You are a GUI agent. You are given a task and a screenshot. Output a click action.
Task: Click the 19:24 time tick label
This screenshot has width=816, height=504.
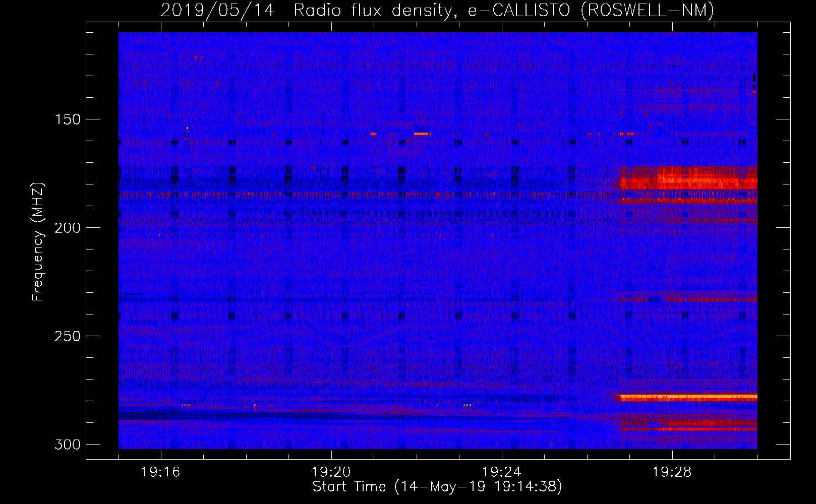tap(502, 472)
